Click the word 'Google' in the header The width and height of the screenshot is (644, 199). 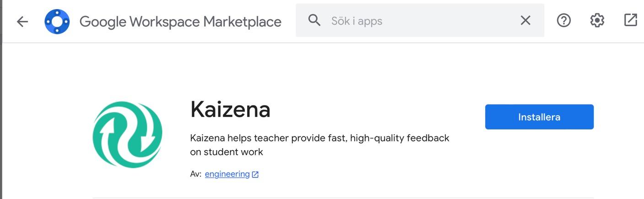(103, 22)
